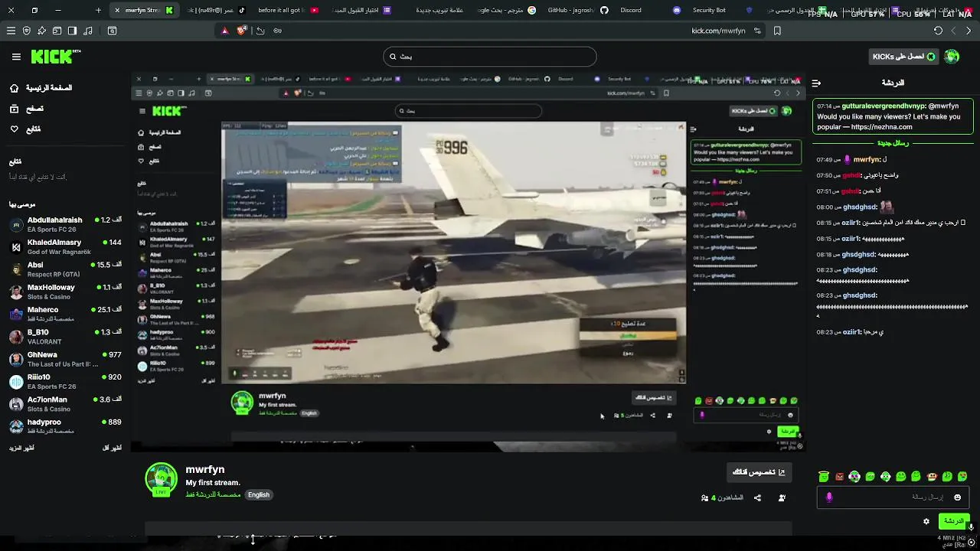The image size is (980, 551).
Task: Open the emoji picker smiley in message box
Action: click(957, 497)
